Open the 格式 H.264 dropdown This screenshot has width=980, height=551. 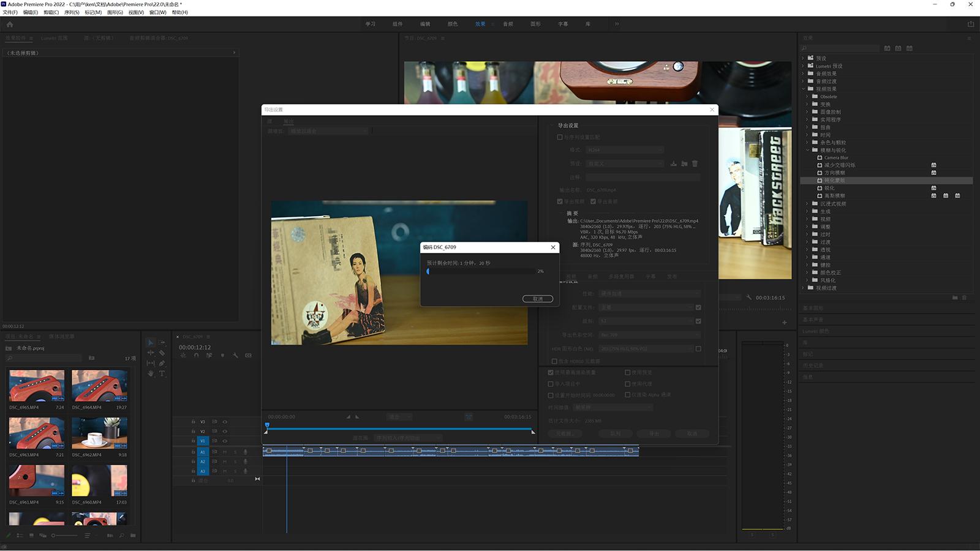[x=625, y=150]
